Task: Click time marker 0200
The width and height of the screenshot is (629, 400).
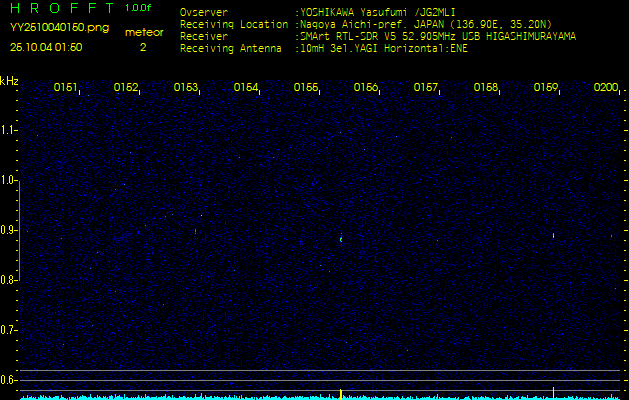Action: (606, 87)
